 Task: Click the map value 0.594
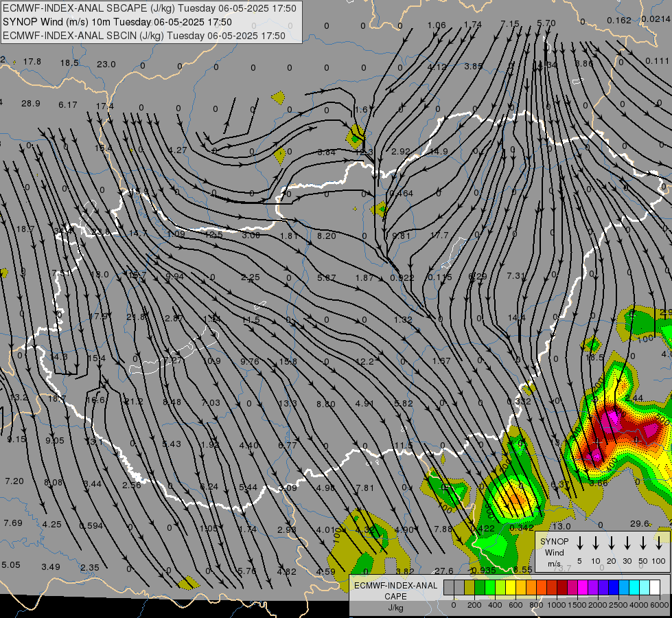click(x=91, y=525)
